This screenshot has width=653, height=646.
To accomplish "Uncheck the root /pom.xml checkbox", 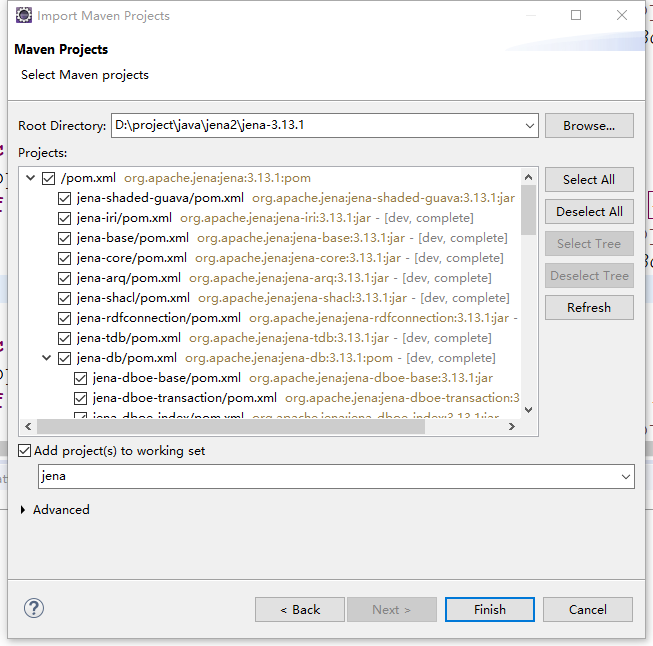I will tap(48, 178).
